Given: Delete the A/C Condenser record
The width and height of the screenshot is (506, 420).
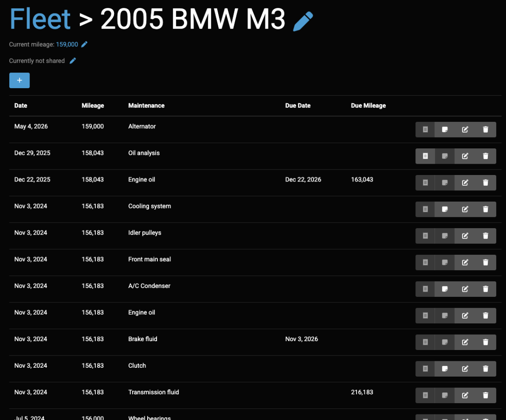Looking at the screenshot, I should (x=485, y=289).
